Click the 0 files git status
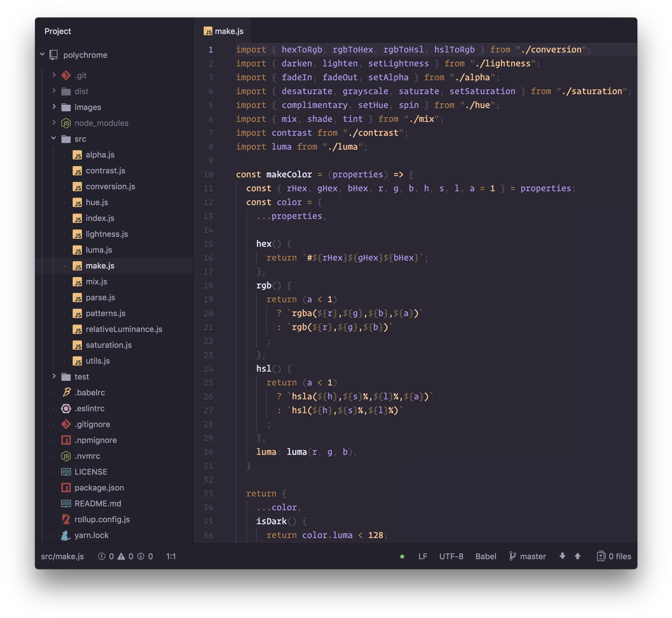Image resolution: width=672 pixels, height=618 pixels. pos(614,556)
